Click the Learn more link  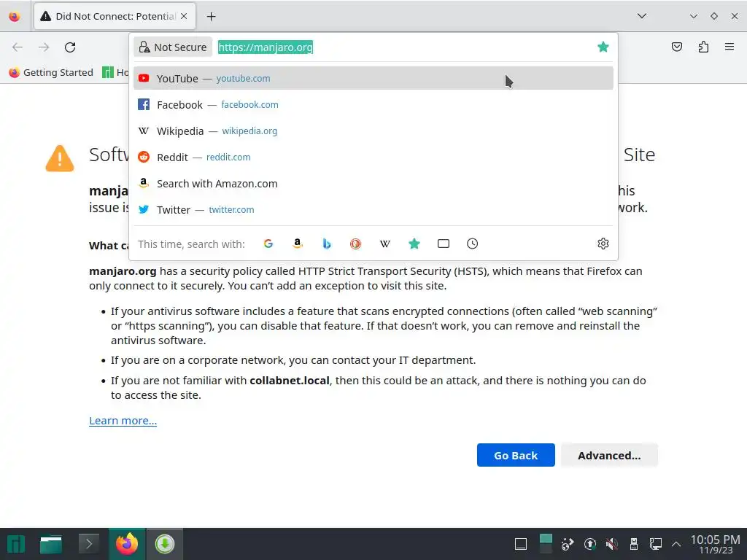123,421
